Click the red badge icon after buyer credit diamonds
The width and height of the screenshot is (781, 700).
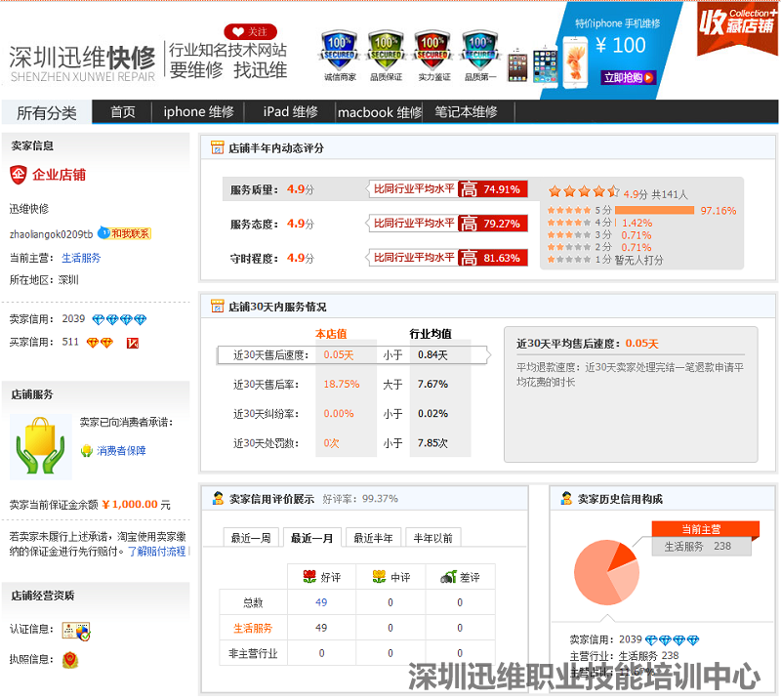pos(133,343)
